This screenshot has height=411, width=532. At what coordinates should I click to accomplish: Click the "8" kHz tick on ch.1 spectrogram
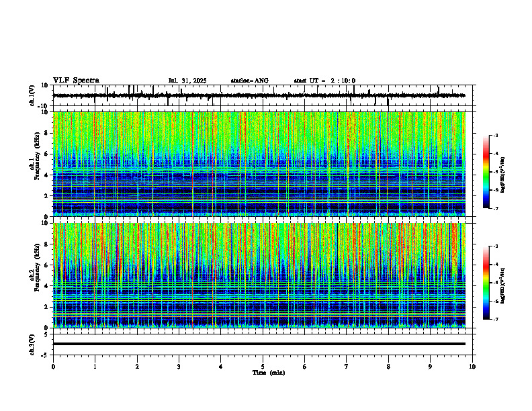click(47, 133)
